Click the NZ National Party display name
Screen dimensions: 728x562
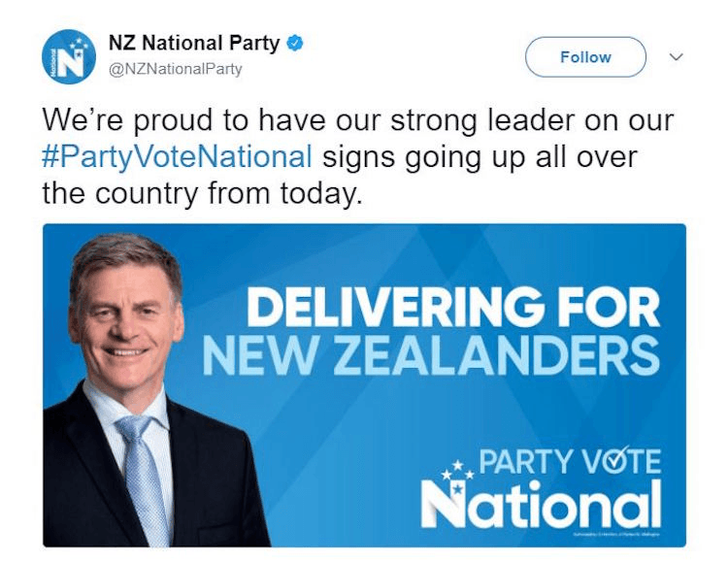coord(195,45)
